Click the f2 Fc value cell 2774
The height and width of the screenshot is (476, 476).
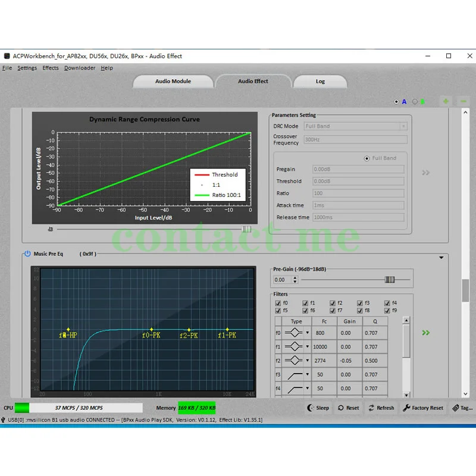[x=320, y=361]
